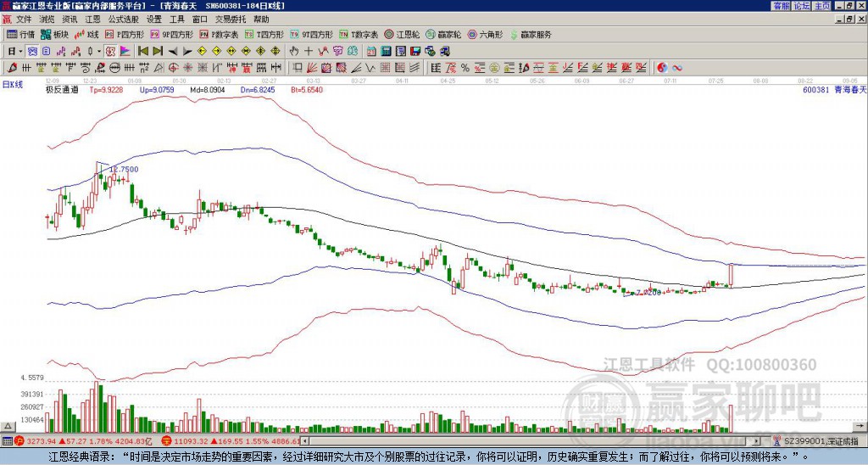868x465 pixels.
Task: Click the crosshair cursor tool
Action: 309,52
